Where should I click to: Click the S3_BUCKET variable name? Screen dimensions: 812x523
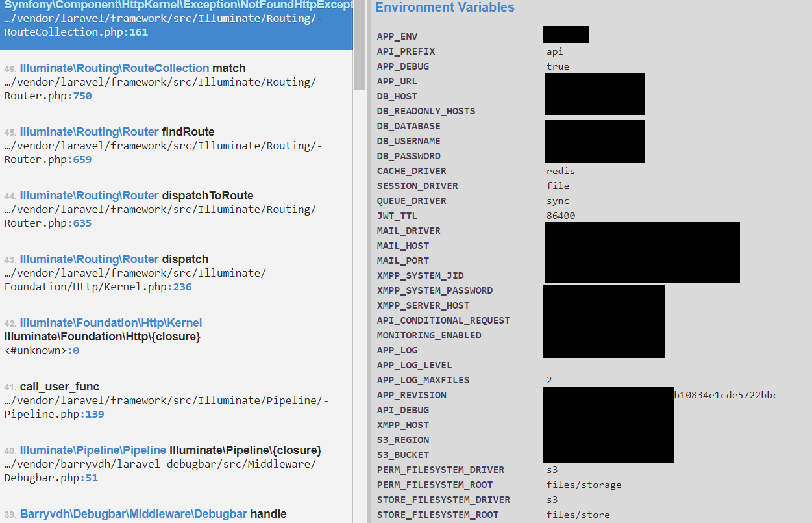pyautogui.click(x=403, y=455)
